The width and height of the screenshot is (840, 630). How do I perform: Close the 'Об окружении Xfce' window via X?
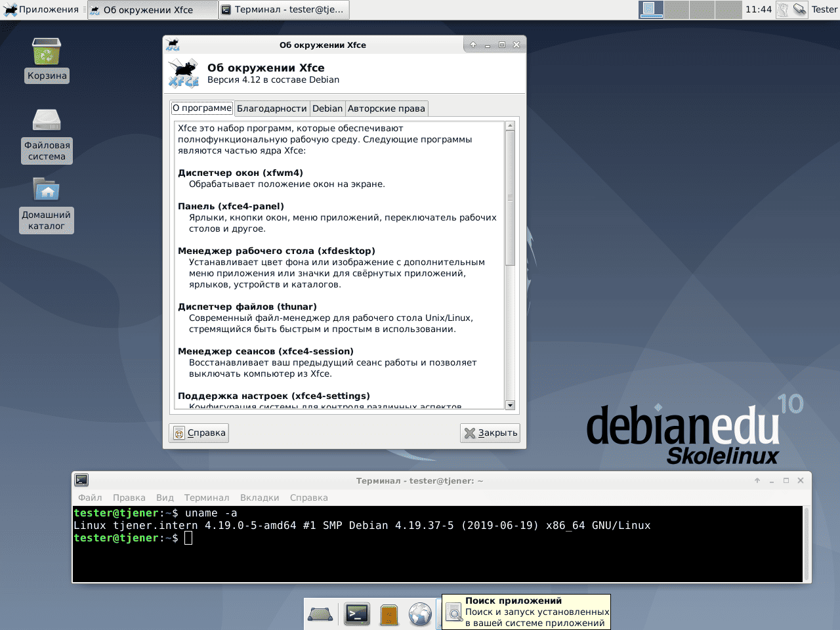(x=516, y=45)
